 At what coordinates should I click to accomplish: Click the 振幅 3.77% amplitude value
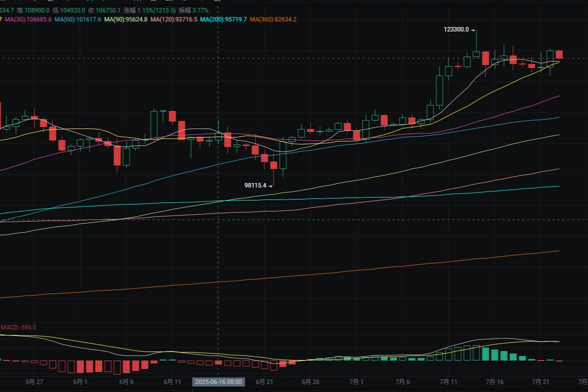(x=193, y=10)
